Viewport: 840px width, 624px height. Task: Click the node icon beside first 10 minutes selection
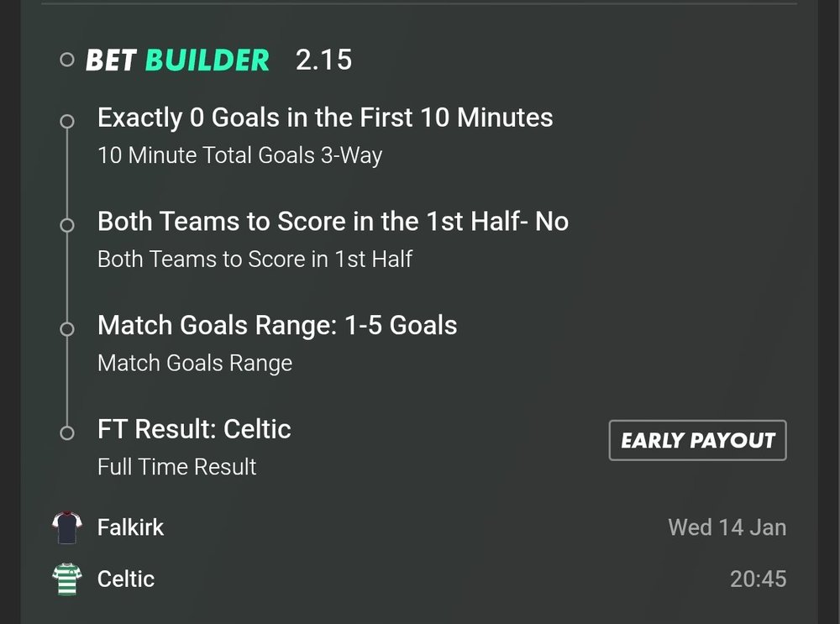click(67, 121)
